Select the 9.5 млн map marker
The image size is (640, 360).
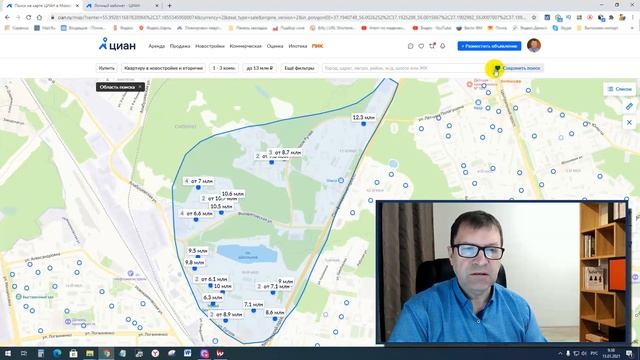tap(198, 251)
